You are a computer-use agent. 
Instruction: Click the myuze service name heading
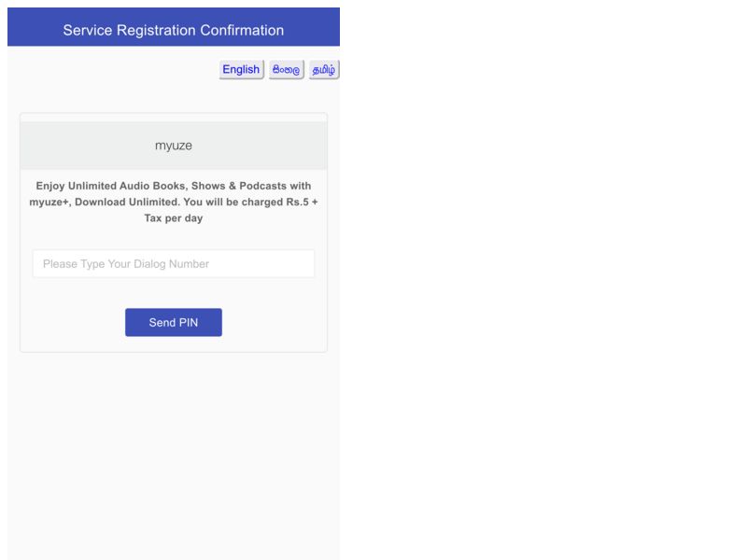[x=174, y=146]
